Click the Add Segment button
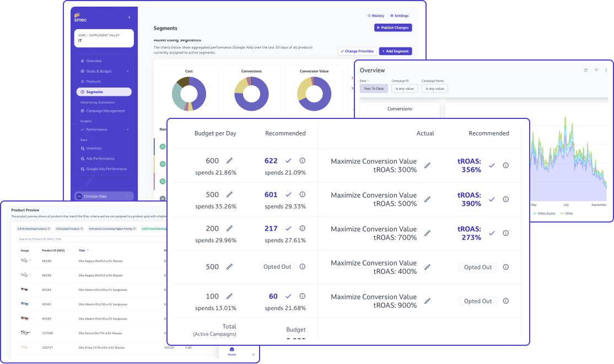The height and width of the screenshot is (364, 614). (395, 51)
